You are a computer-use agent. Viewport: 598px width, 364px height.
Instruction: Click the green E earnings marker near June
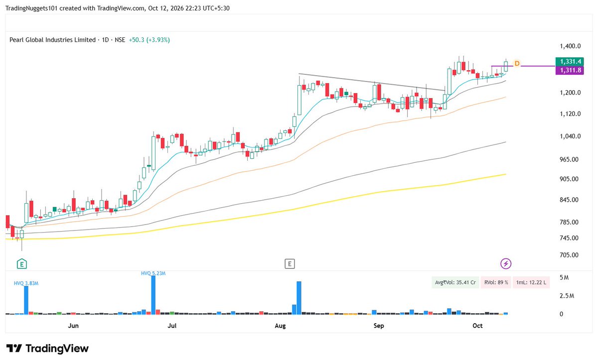tap(21, 263)
